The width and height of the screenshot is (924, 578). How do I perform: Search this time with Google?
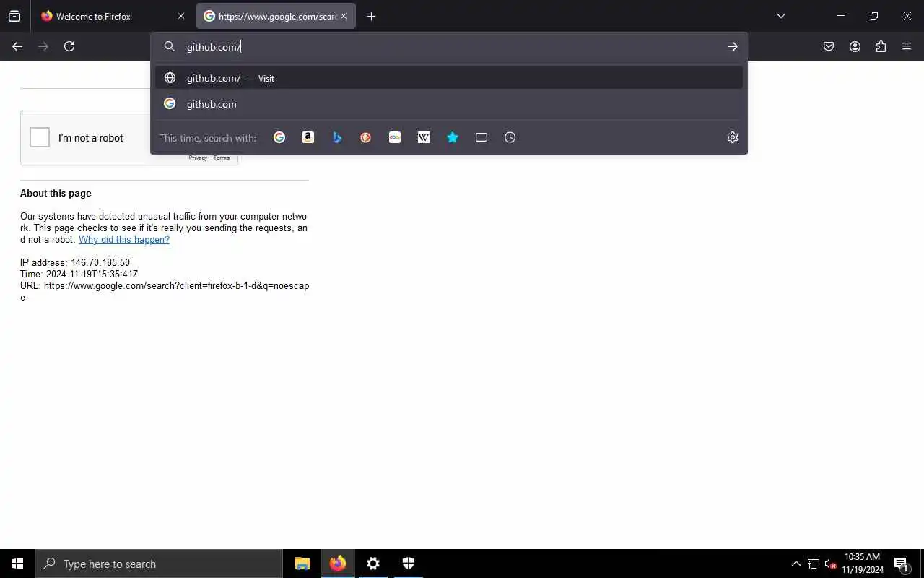click(279, 137)
